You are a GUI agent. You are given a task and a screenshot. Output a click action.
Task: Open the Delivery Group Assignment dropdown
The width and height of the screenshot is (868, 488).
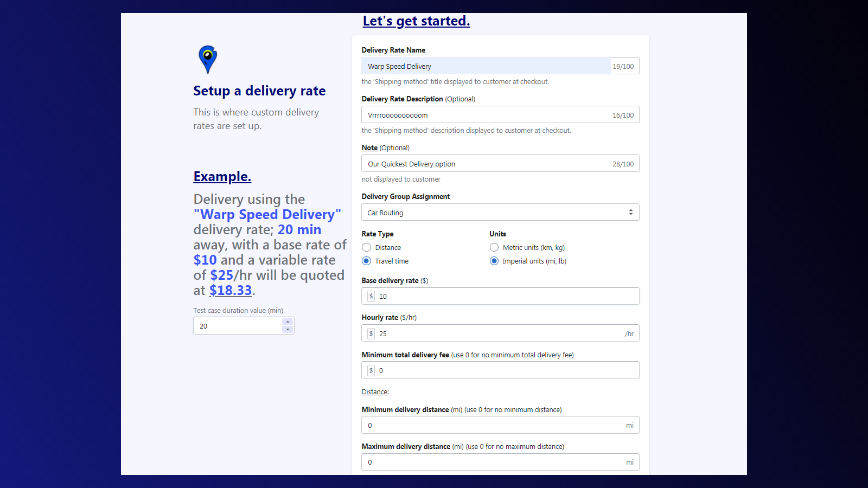500,212
